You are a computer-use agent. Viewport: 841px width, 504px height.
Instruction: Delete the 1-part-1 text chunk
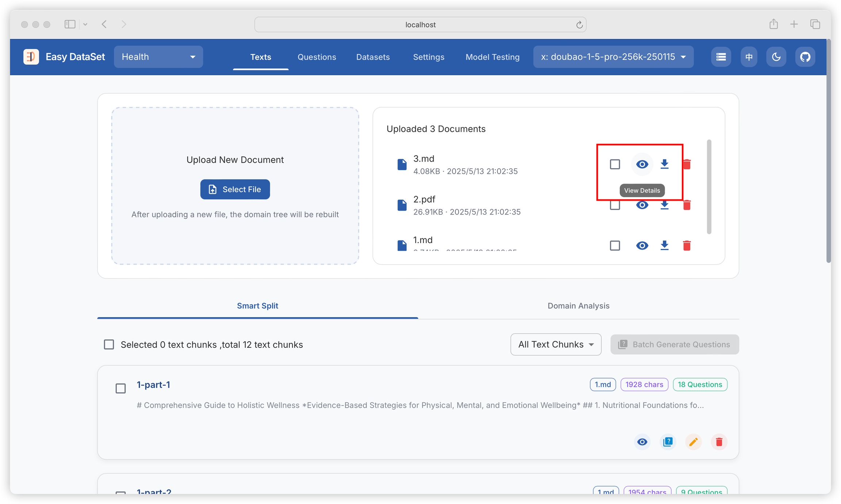click(x=719, y=442)
